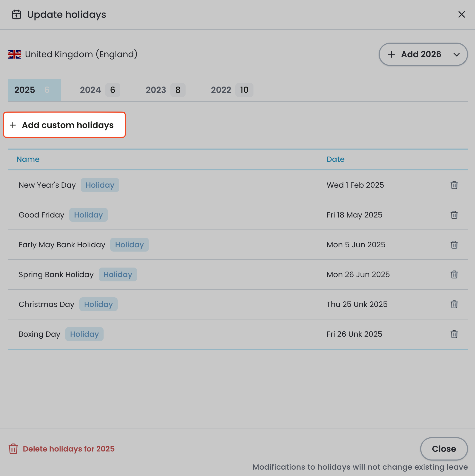
Task: Click Holiday tag next to Christmas Day
Action: coord(99,304)
